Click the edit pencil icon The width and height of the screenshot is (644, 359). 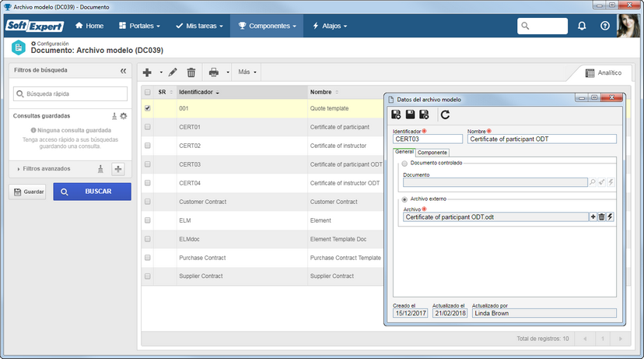pos(173,72)
